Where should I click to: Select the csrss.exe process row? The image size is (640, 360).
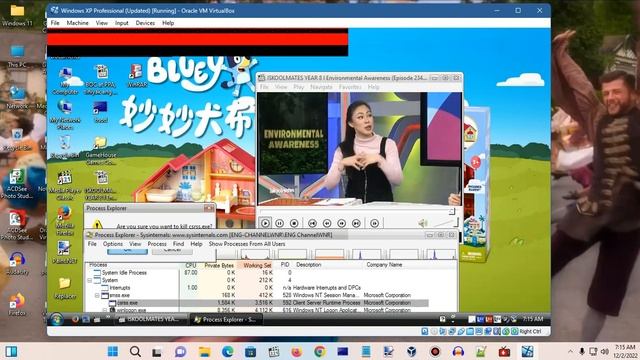tap(257, 303)
